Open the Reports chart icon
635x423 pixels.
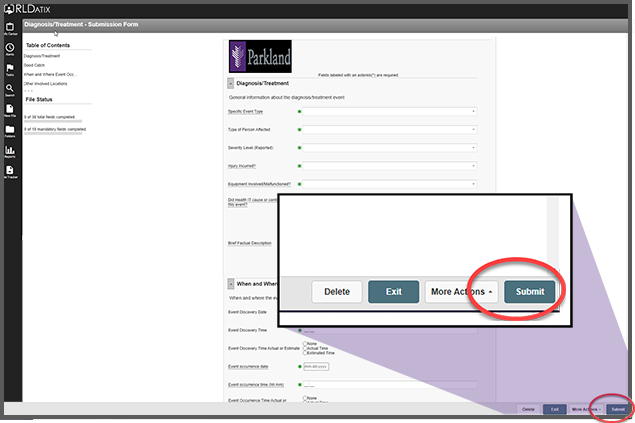[x=10, y=152]
